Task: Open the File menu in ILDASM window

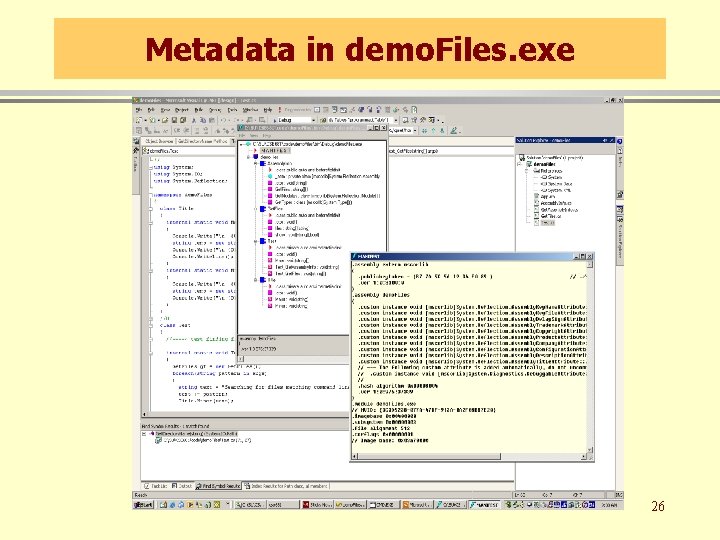Action: (242, 136)
